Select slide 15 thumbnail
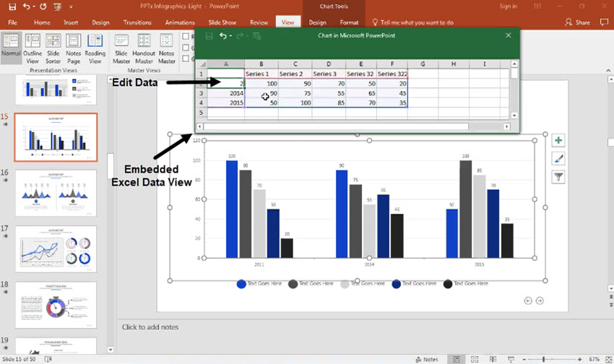 (56, 137)
